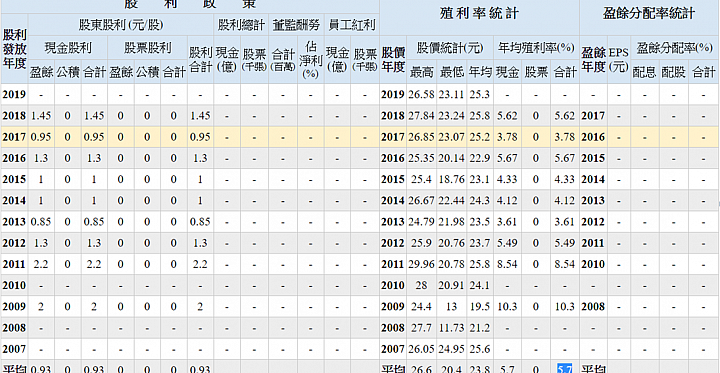
Task: Click the 員工紅利 header
Action: [352, 25]
